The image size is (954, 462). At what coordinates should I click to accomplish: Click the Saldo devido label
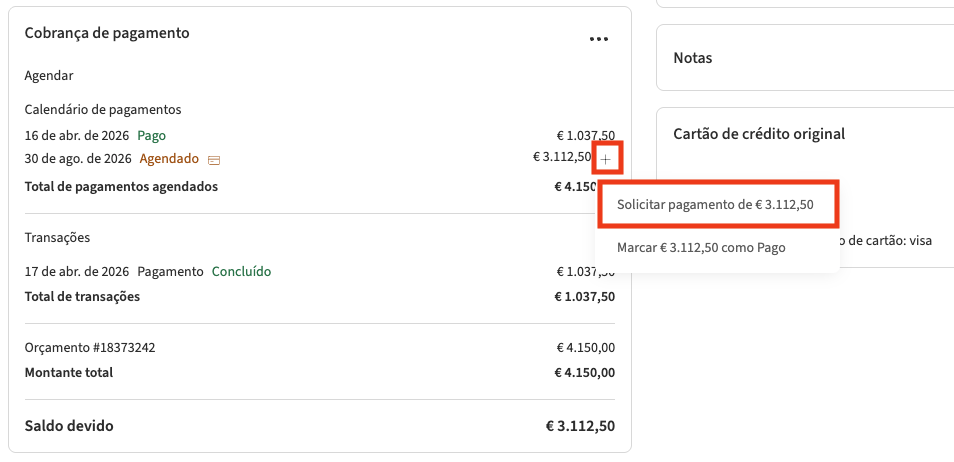(69, 426)
